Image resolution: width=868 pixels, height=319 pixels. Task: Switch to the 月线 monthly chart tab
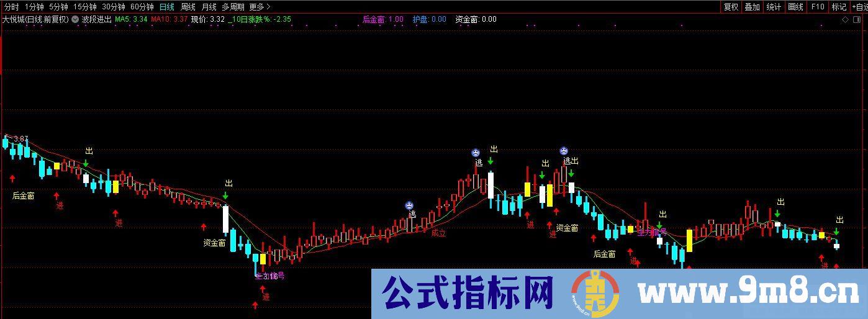209,7
